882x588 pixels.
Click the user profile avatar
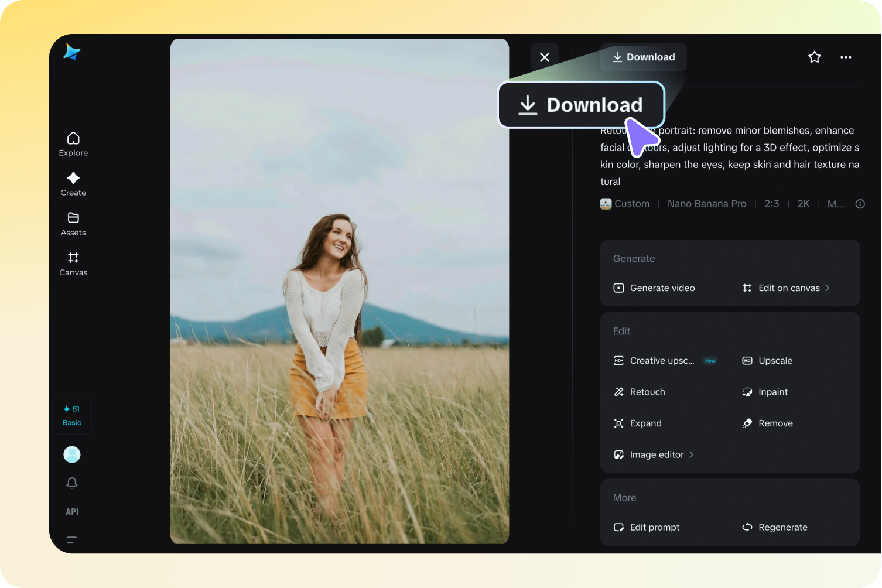pos(71,454)
